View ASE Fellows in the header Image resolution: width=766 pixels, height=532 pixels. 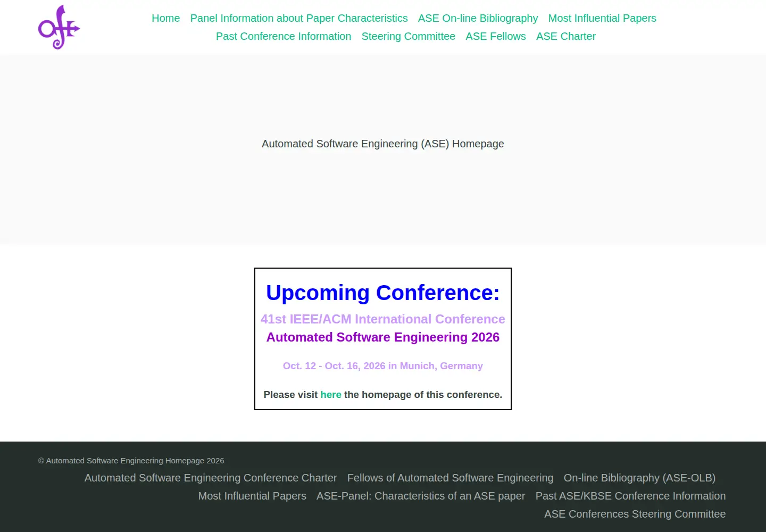click(496, 36)
